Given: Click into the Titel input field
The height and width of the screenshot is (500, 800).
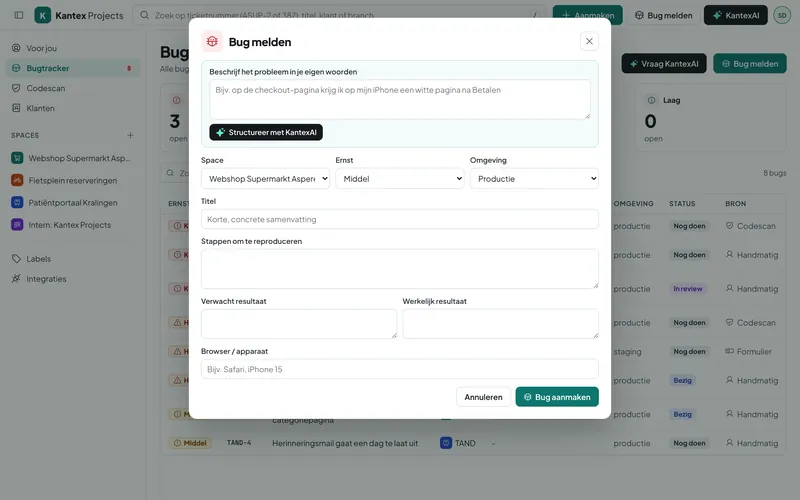Looking at the screenshot, I should tap(399, 219).
